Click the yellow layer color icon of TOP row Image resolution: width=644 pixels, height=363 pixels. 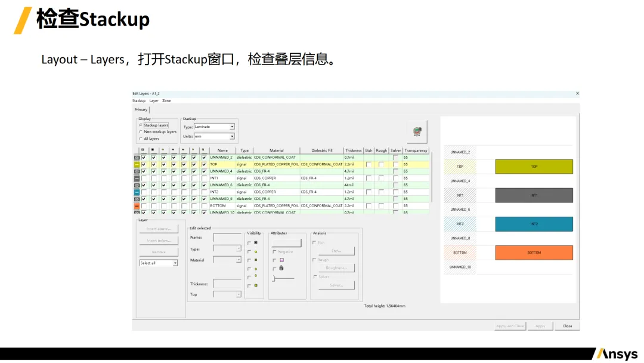click(x=137, y=164)
